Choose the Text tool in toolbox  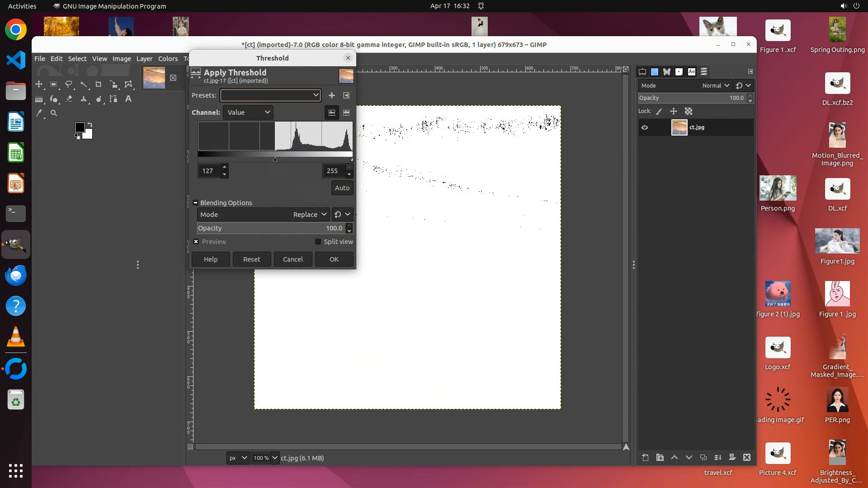pos(128,99)
